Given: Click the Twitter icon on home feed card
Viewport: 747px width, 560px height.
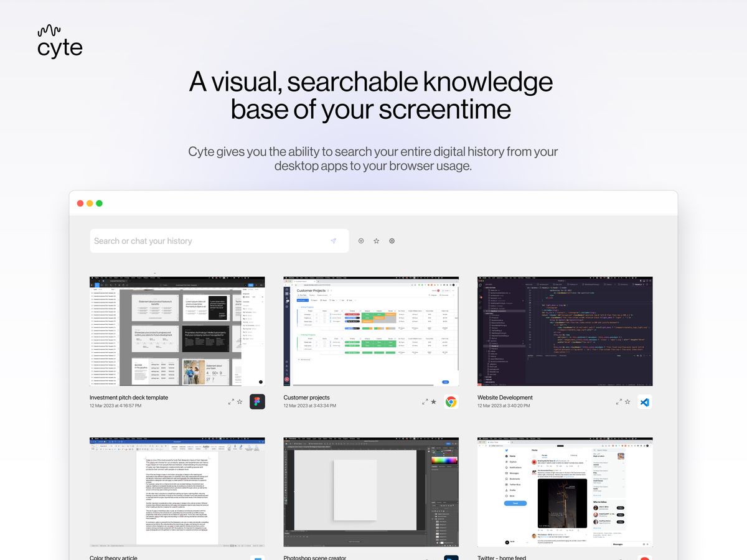Looking at the screenshot, I should (644, 559).
